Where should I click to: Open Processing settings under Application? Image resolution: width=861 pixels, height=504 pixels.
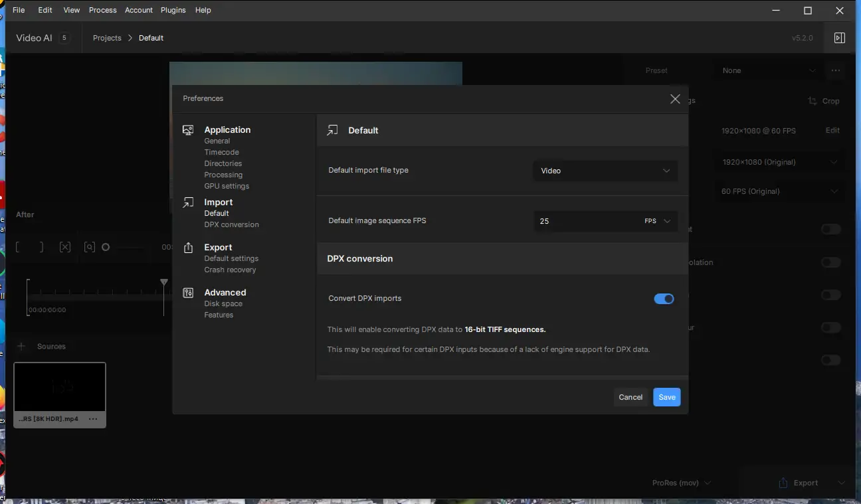click(223, 175)
